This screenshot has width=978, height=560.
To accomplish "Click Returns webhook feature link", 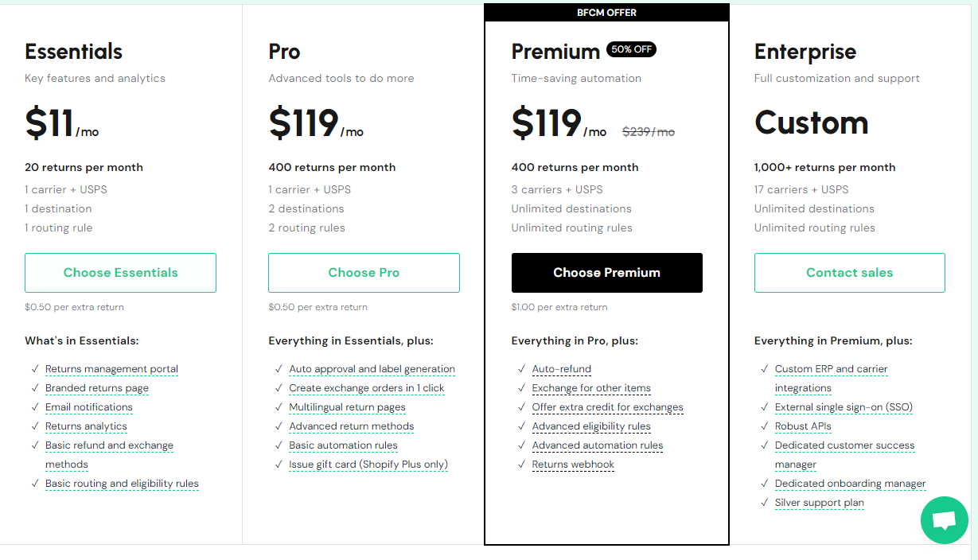I will point(573,465).
